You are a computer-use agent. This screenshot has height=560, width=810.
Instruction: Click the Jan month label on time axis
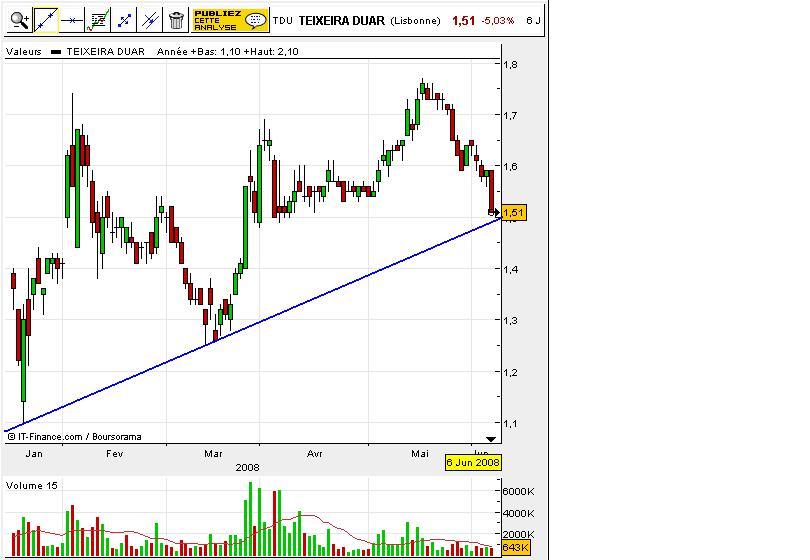[x=34, y=454]
